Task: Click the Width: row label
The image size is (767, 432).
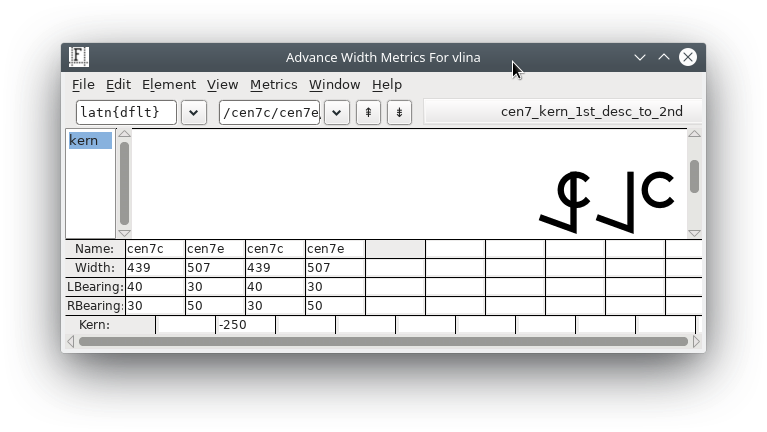Action: (95, 268)
